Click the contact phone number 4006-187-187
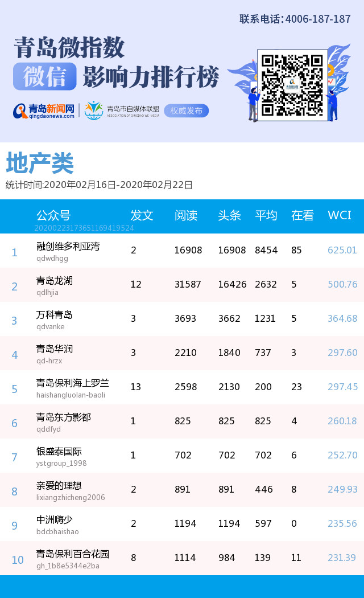The width and height of the screenshot is (364, 598). (317, 19)
